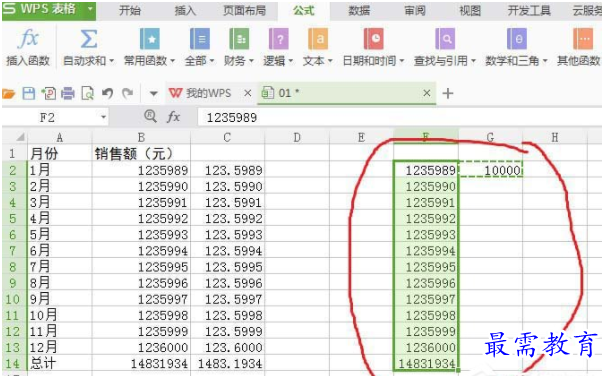Switch to the 审阅 ribbon tab

[x=415, y=10]
